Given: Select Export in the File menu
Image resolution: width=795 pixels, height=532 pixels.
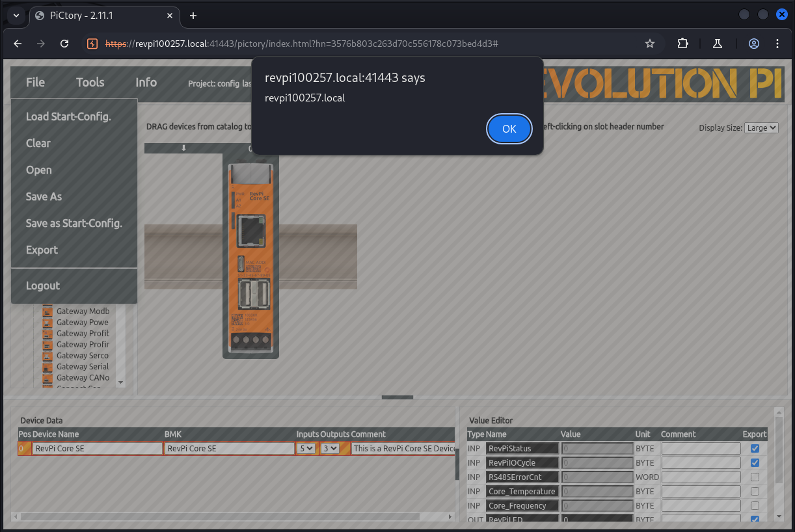Looking at the screenshot, I should click(42, 250).
